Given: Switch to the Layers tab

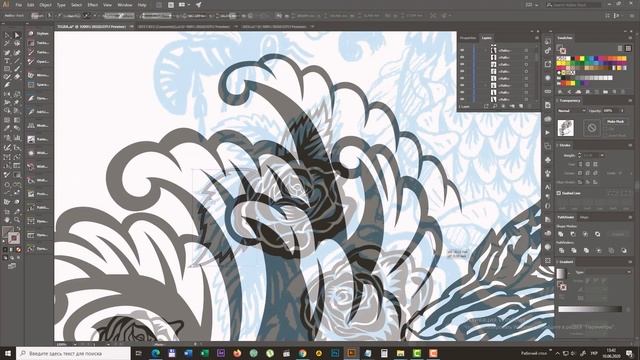Looking at the screenshot, I should coord(487,38).
